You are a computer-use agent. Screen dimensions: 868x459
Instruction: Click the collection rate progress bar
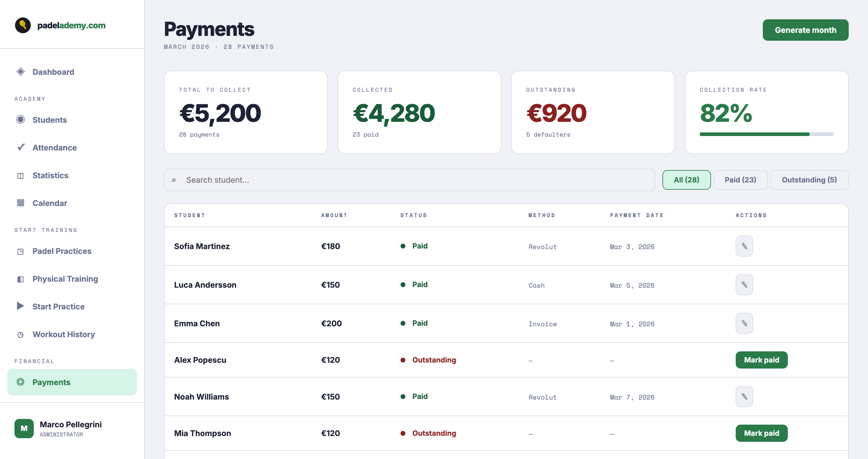[x=766, y=134]
